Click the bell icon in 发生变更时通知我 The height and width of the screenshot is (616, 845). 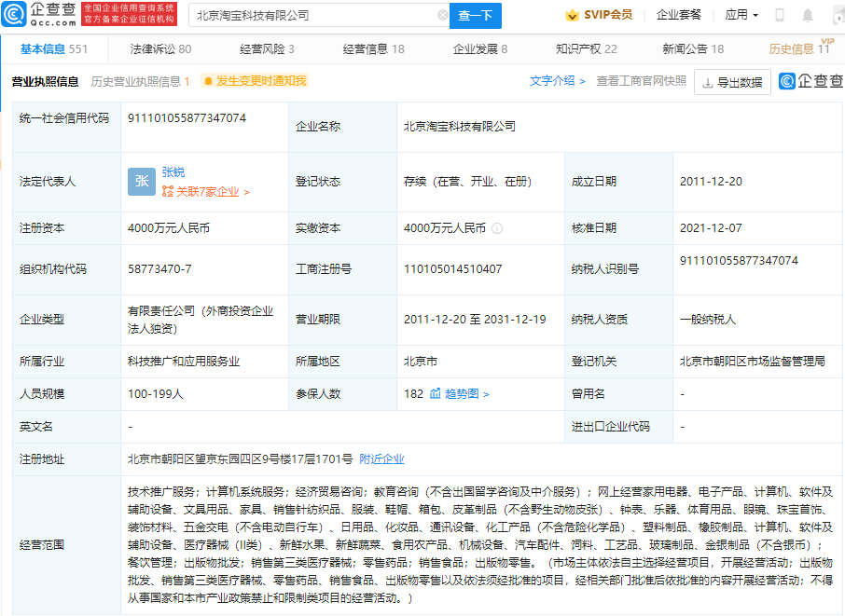tap(208, 81)
